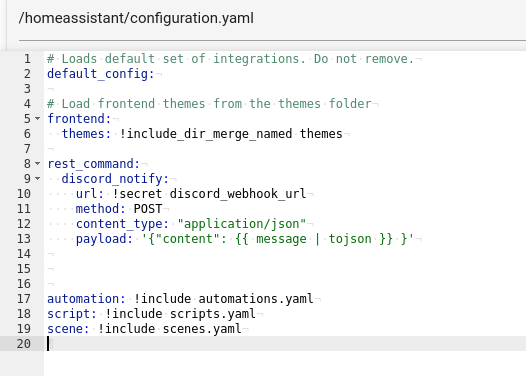The height and width of the screenshot is (376, 526).
Task: Click the "application/json" string
Action: coord(242,224)
